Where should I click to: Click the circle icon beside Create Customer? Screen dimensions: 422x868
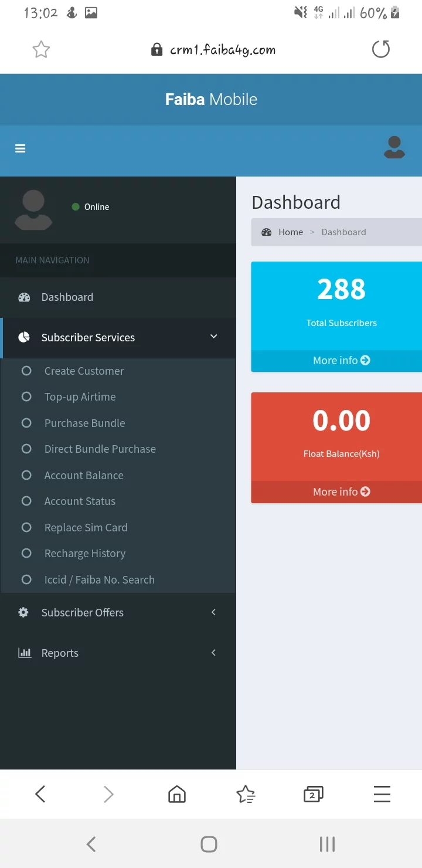pyautogui.click(x=26, y=371)
